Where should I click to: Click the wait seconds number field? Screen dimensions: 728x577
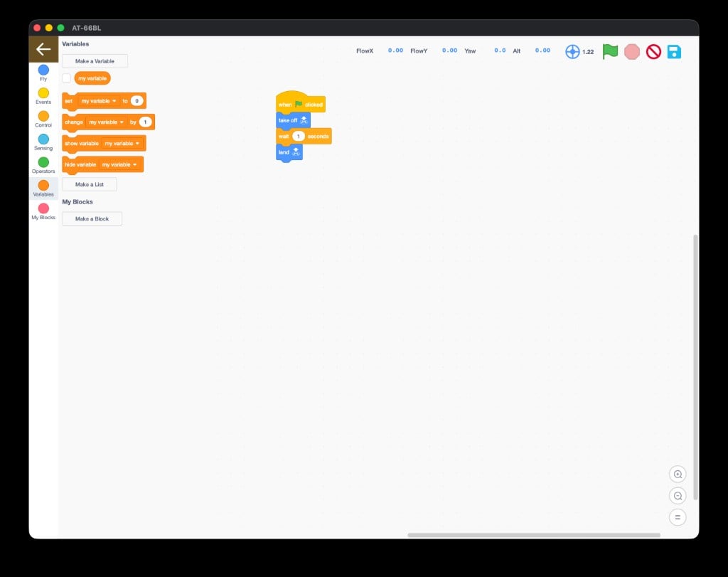coord(298,136)
